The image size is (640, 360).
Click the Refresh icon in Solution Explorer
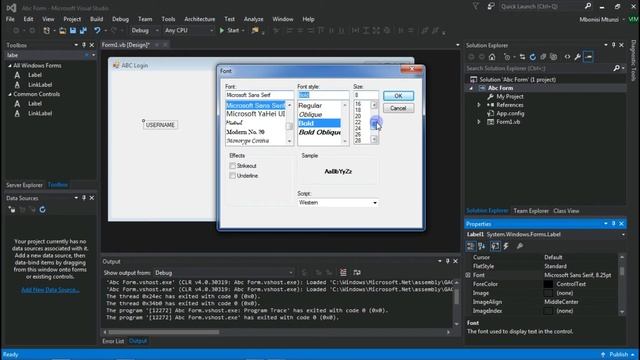(x=533, y=57)
